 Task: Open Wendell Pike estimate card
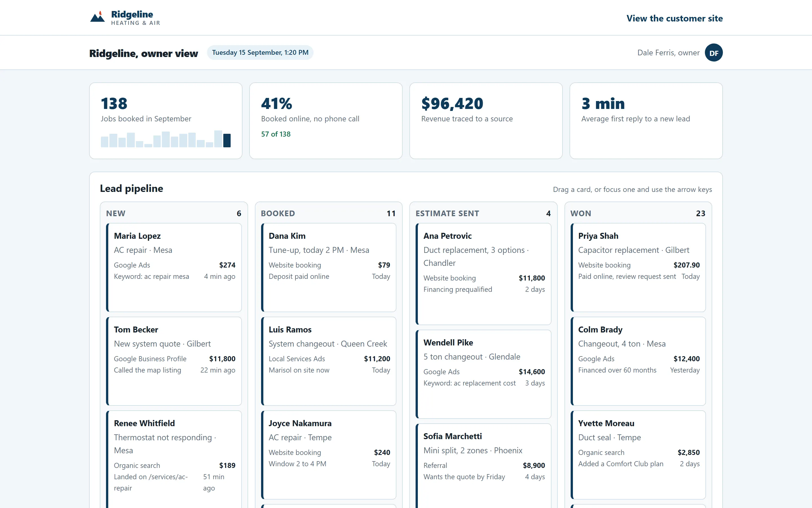[x=483, y=374]
